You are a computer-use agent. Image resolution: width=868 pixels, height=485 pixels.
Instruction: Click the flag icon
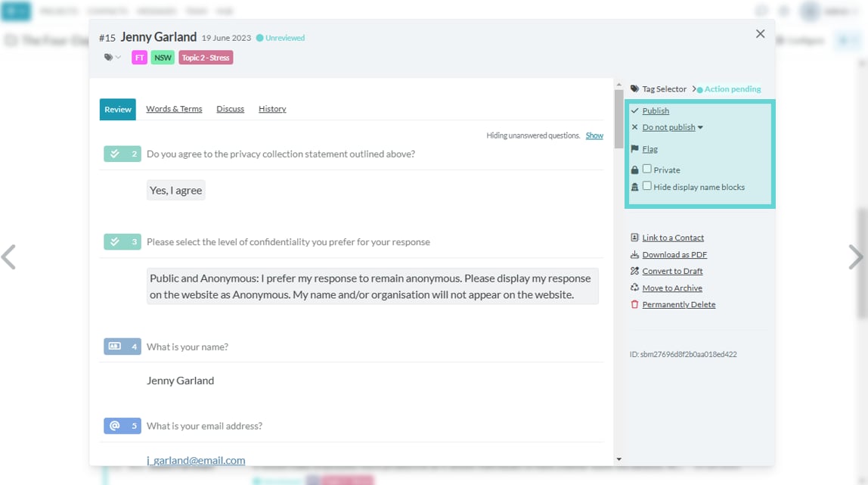[634, 149]
